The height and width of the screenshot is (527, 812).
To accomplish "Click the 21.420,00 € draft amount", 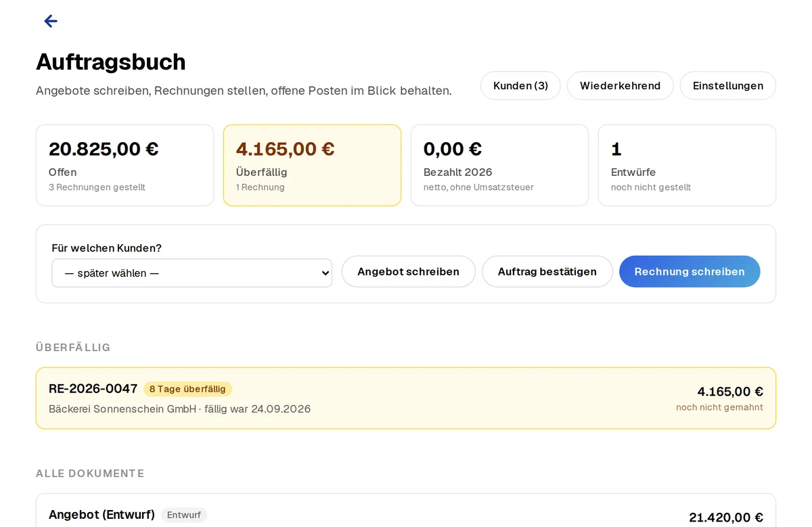I will (726, 518).
